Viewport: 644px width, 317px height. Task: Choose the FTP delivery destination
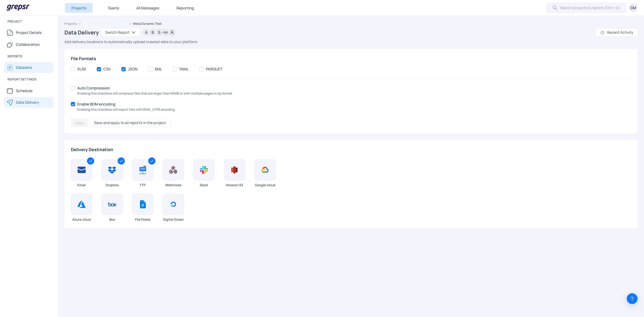tap(142, 170)
